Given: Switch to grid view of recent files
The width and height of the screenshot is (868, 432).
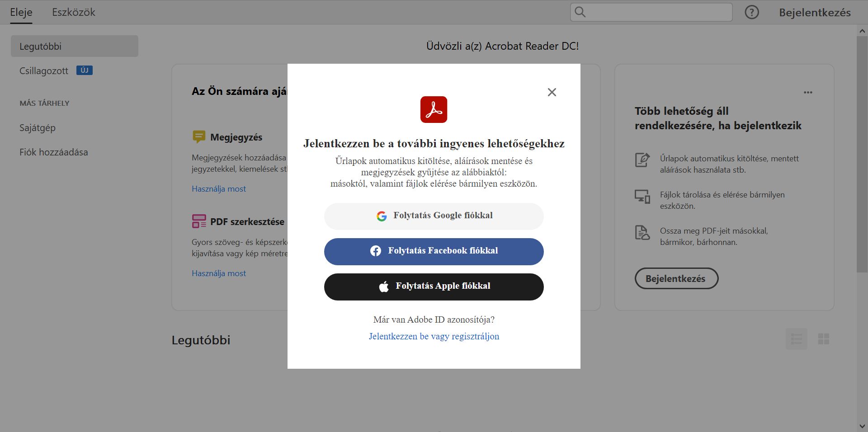Looking at the screenshot, I should tap(824, 338).
